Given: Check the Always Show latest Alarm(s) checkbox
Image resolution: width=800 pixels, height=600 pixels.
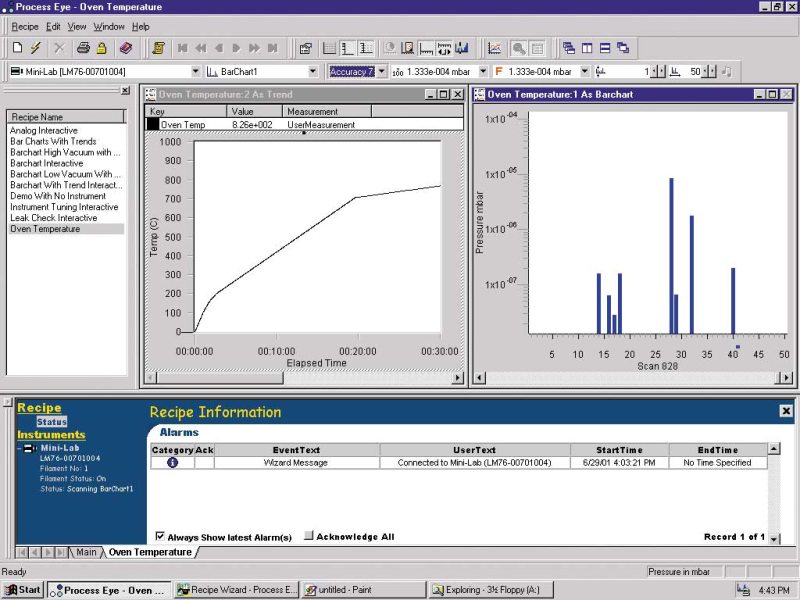Looking at the screenshot, I should click(x=162, y=535).
